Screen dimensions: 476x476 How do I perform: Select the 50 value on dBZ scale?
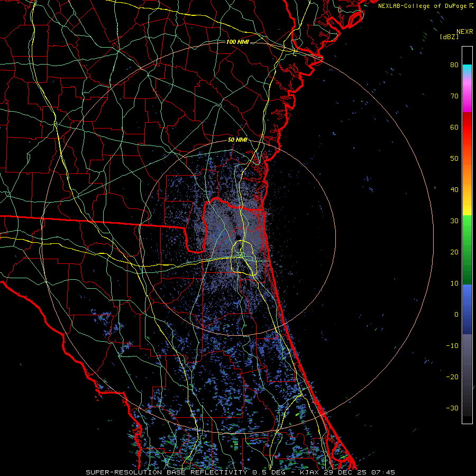[454, 159]
